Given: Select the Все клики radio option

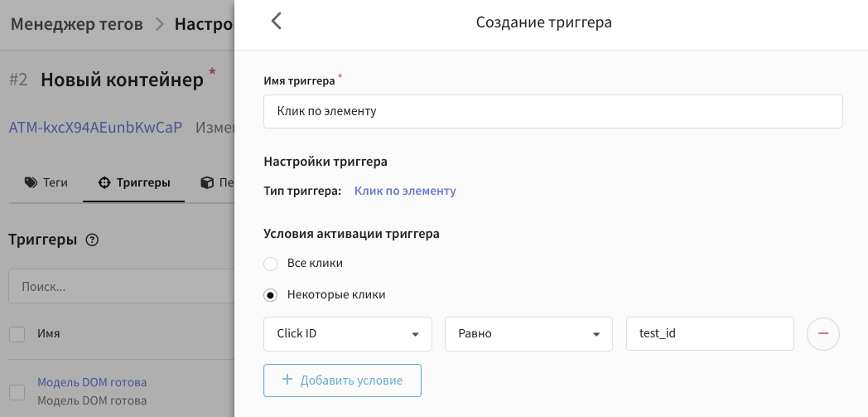Looking at the screenshot, I should click(270, 264).
